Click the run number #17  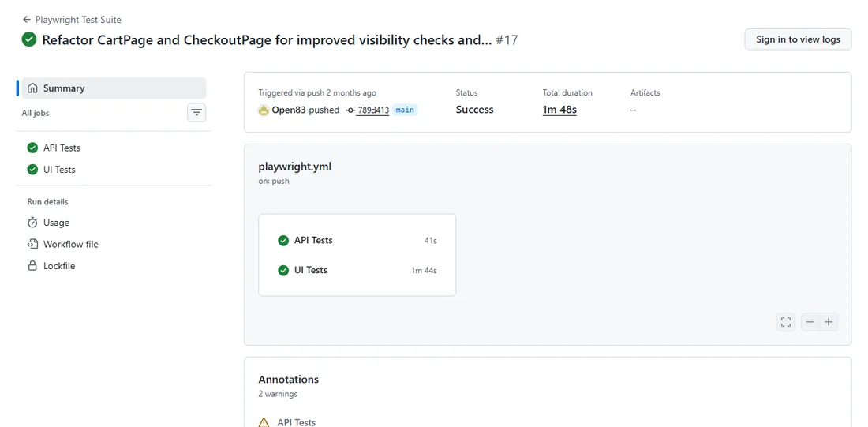coord(507,40)
